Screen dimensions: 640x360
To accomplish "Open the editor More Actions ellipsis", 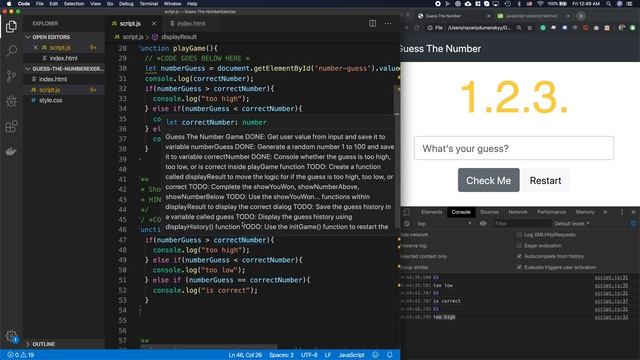I will click(x=388, y=23).
